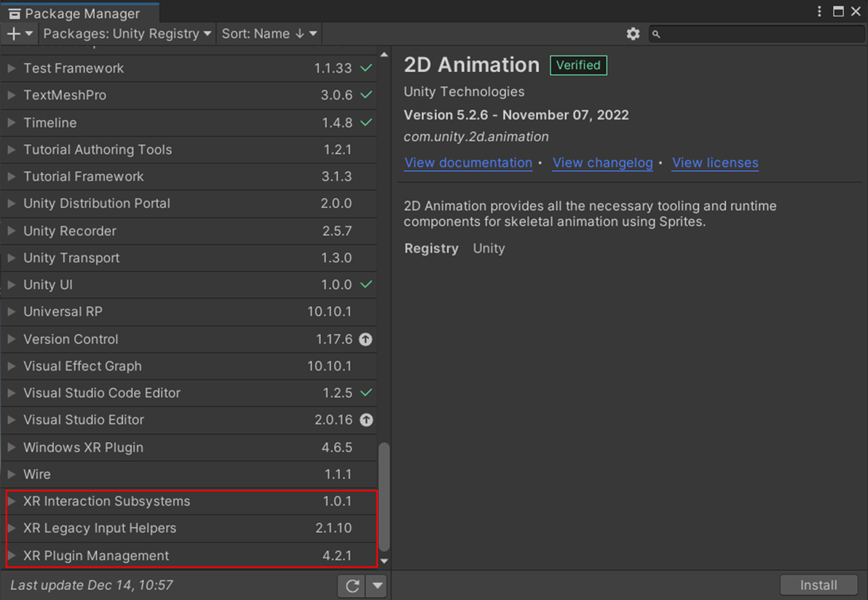The image size is (868, 600).
Task: Click the Install button
Action: coord(818,585)
